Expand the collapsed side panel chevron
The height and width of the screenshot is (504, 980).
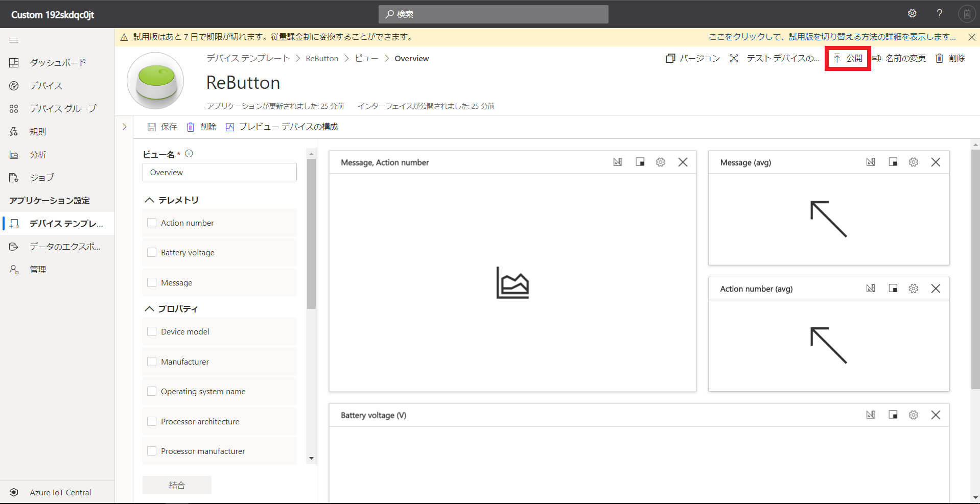click(124, 127)
